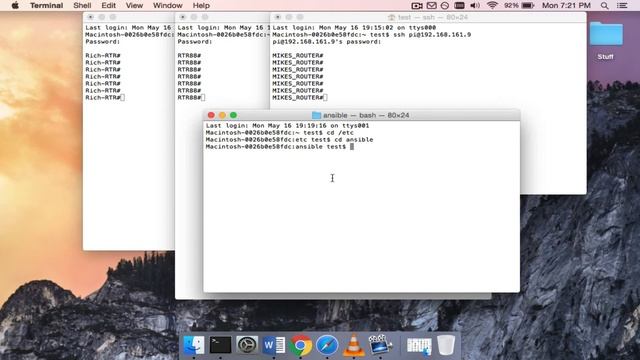Click the last RTRBB# prompt in middle window

pos(189,98)
